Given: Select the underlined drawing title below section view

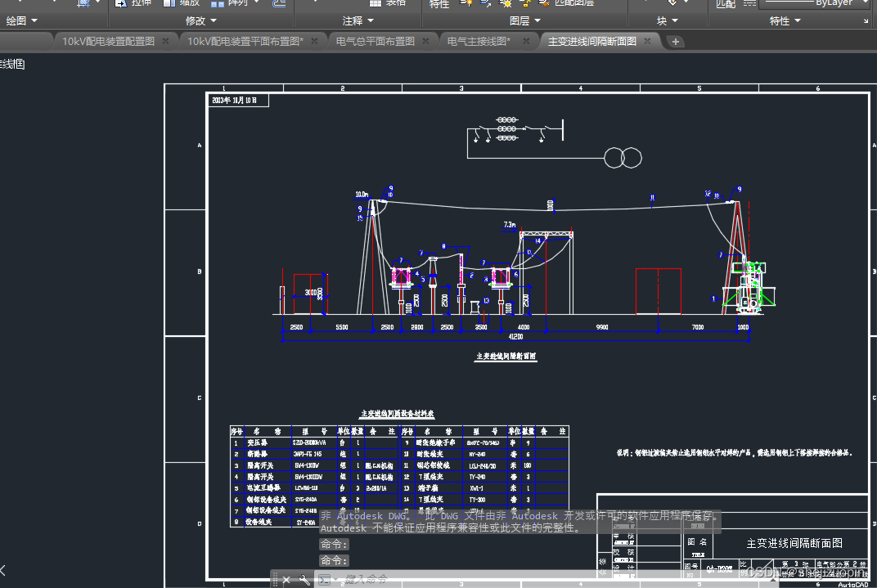Looking at the screenshot, I should point(506,356).
